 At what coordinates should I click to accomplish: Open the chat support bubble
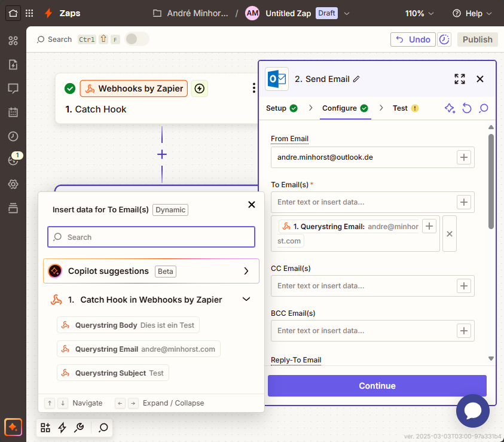[x=472, y=411]
